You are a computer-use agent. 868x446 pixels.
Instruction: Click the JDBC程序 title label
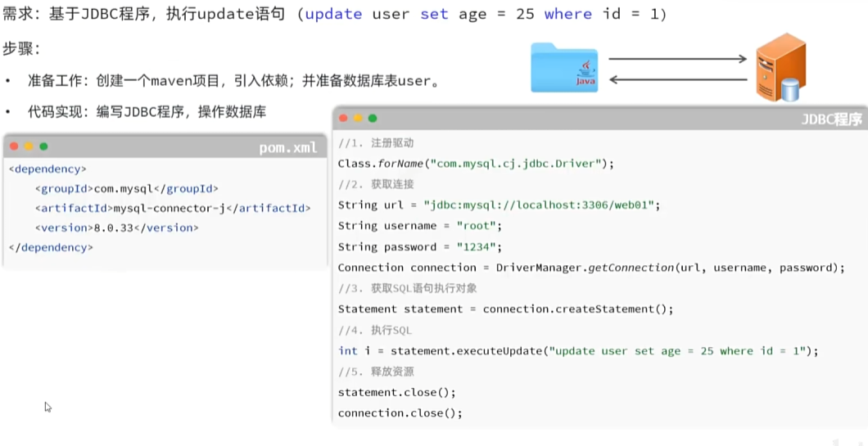[x=832, y=119]
